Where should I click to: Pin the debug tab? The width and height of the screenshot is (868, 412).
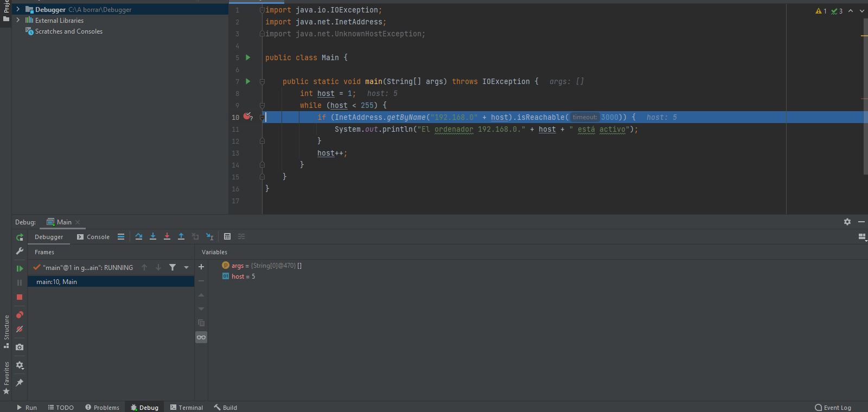coord(20,383)
